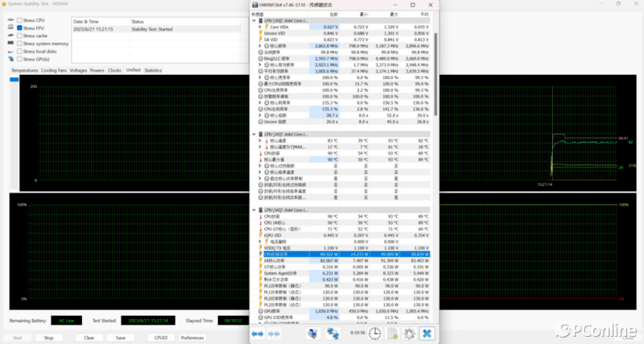Screen dimensions: 644x344
Task: Uncheck the Stress FPU checkbox
Action: tap(19, 28)
